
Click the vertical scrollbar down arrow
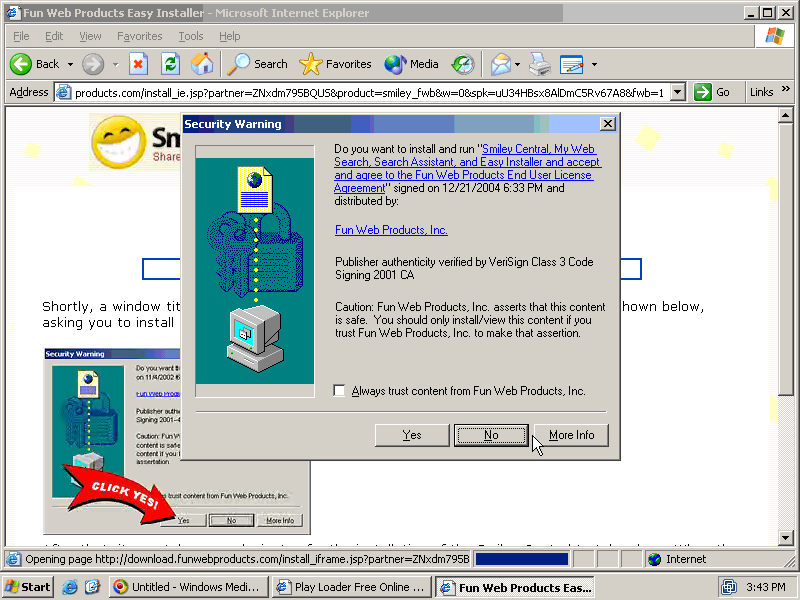point(785,537)
